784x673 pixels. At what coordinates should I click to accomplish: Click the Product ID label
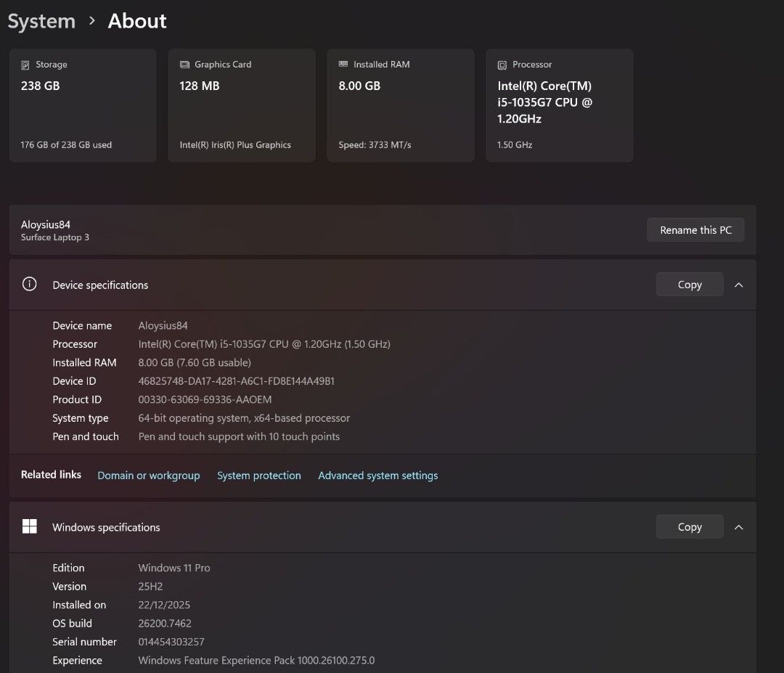(77, 399)
